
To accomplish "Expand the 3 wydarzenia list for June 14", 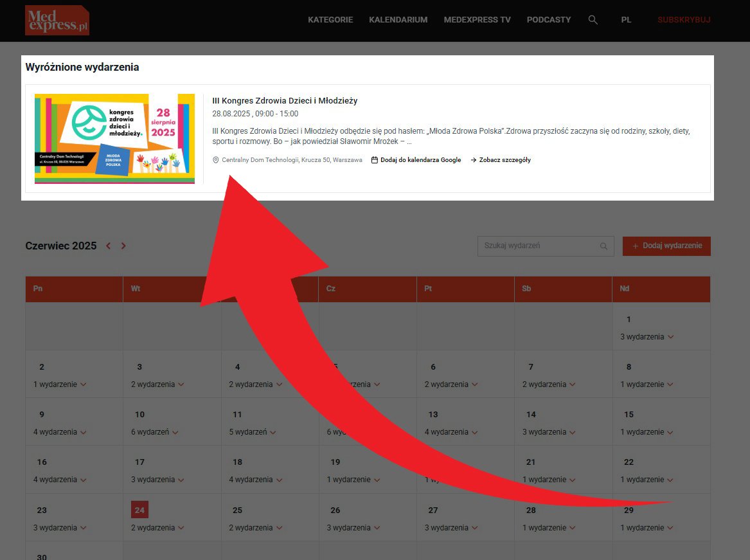I will [x=549, y=431].
